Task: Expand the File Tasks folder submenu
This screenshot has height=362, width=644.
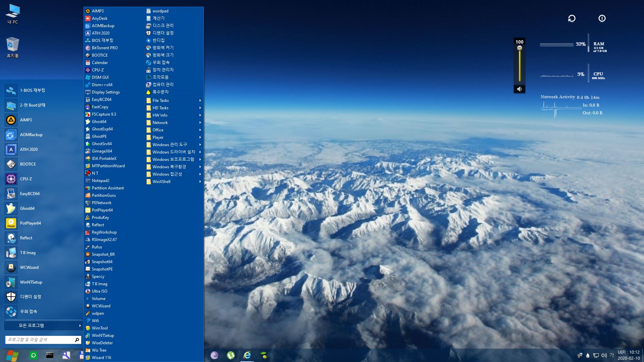Action: (174, 100)
